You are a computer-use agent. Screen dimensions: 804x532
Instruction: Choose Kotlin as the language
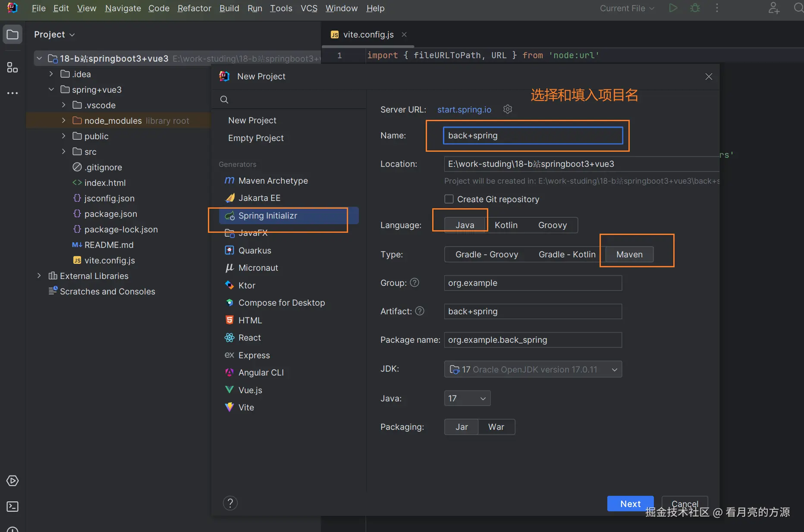506,225
